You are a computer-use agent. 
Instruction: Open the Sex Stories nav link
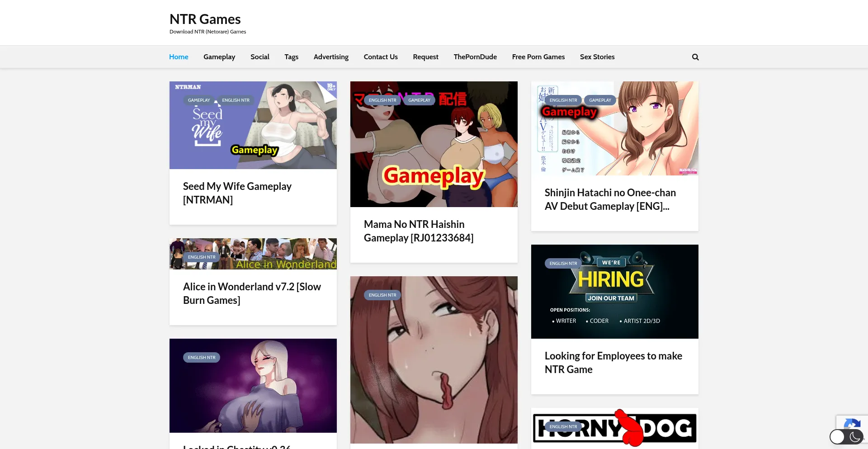597,57
